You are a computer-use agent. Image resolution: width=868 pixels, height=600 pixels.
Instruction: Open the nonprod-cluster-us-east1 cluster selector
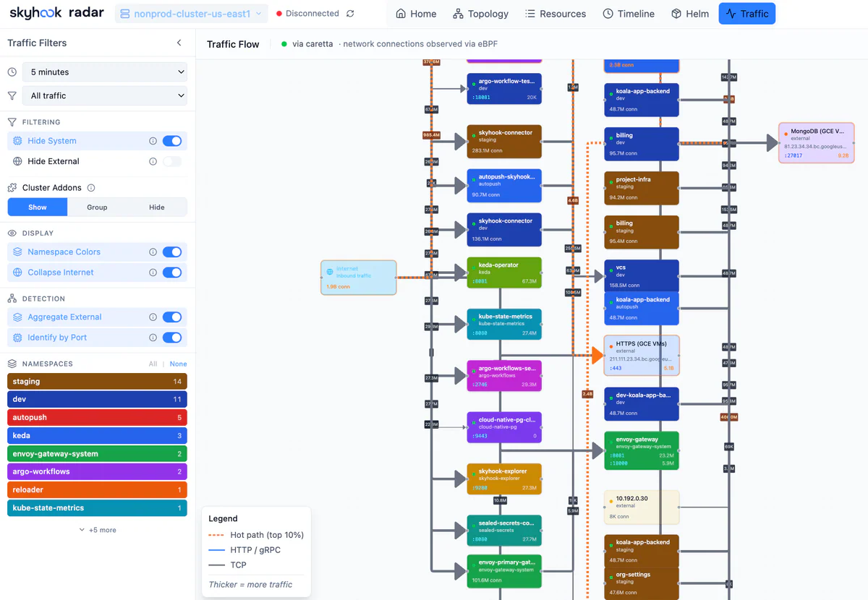(x=191, y=14)
